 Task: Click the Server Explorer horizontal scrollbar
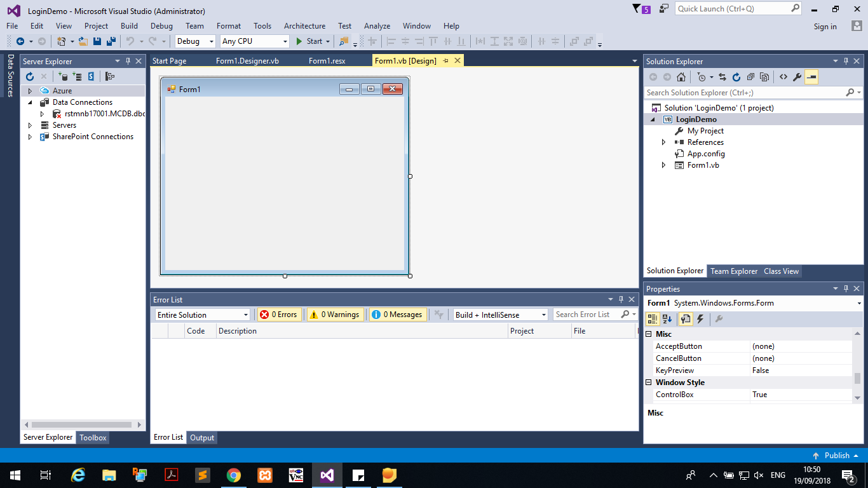click(x=83, y=424)
